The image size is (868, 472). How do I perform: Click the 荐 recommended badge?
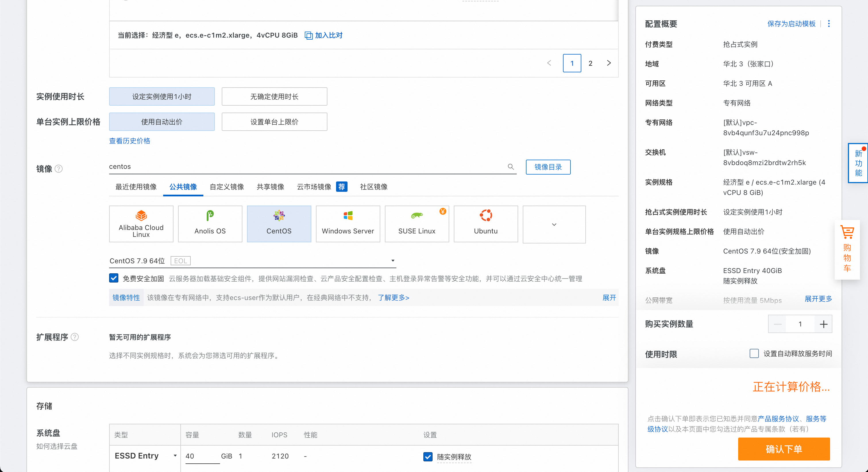(342, 187)
